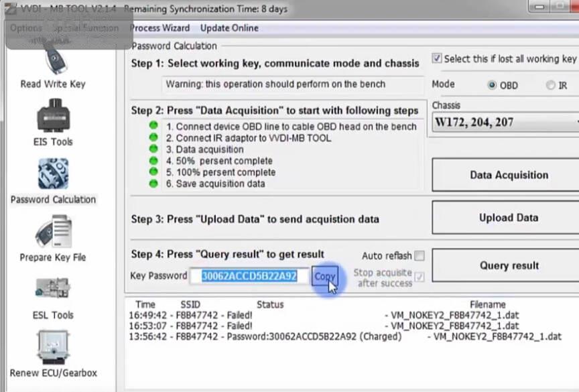Screen dimensions: 579x392
Task: Click the green indicator beside 100% persent complete
Action: [153, 172]
